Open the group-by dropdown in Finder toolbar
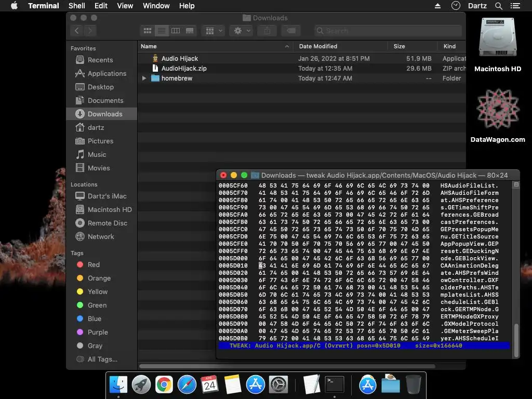 (214, 31)
